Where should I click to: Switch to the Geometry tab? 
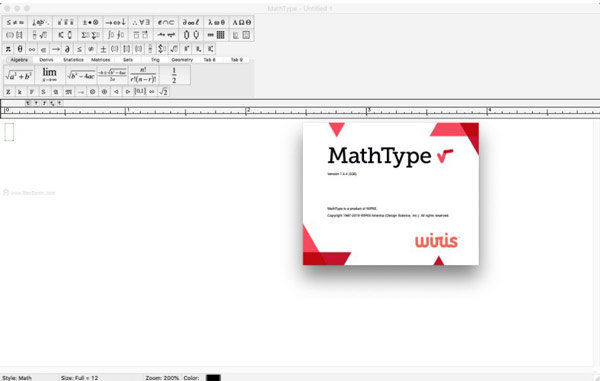point(182,60)
